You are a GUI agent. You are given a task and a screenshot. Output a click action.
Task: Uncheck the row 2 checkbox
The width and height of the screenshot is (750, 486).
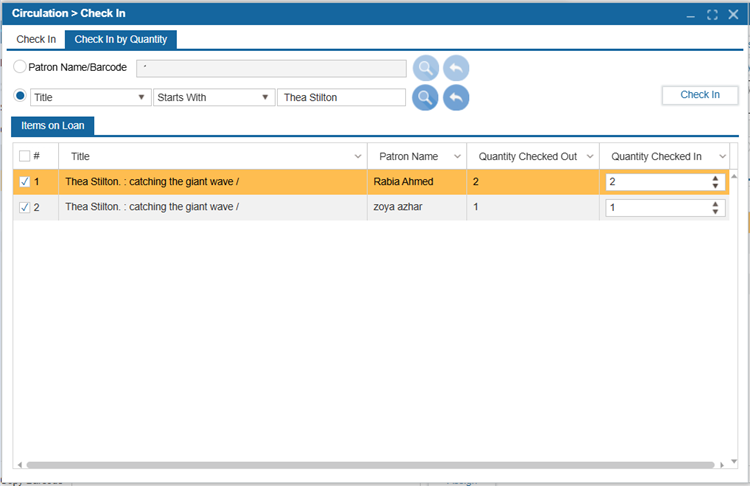coord(25,207)
